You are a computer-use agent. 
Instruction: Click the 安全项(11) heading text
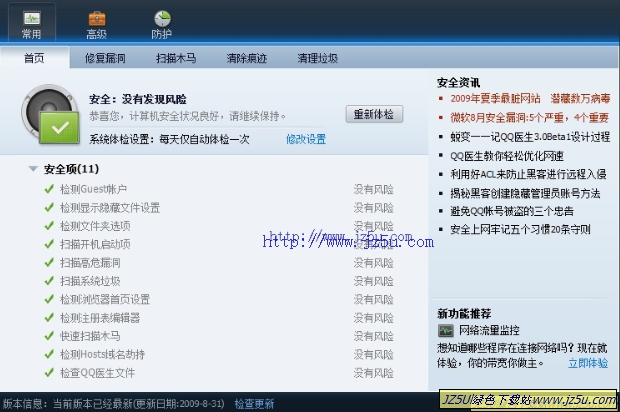click(x=72, y=169)
